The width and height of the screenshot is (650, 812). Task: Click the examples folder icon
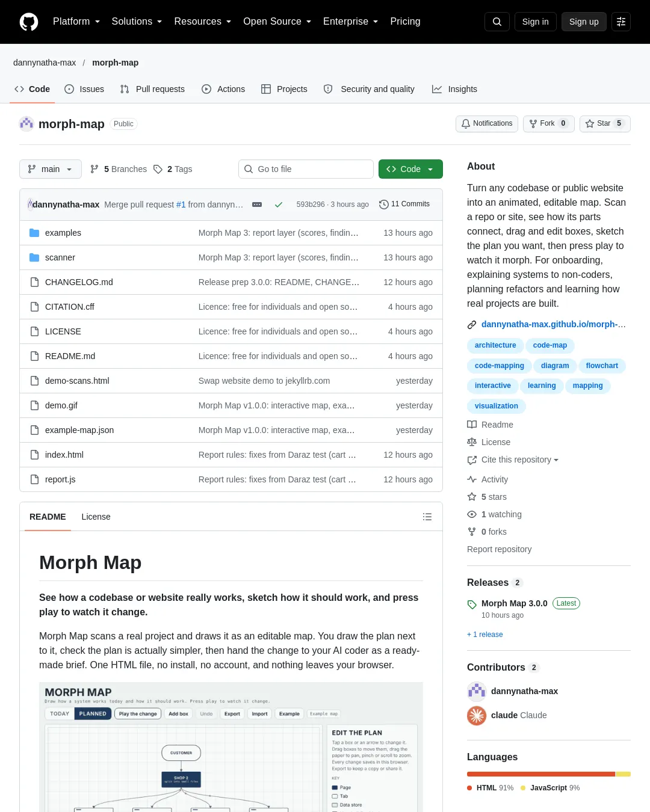pyautogui.click(x=34, y=233)
